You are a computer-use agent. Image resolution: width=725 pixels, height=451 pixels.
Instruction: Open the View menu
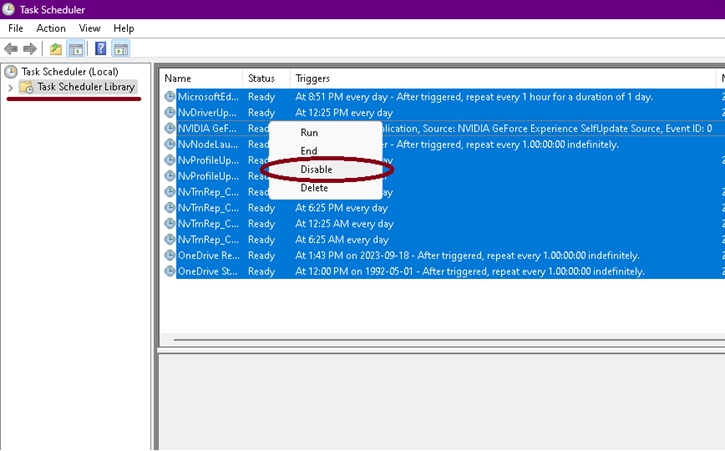pyautogui.click(x=89, y=28)
